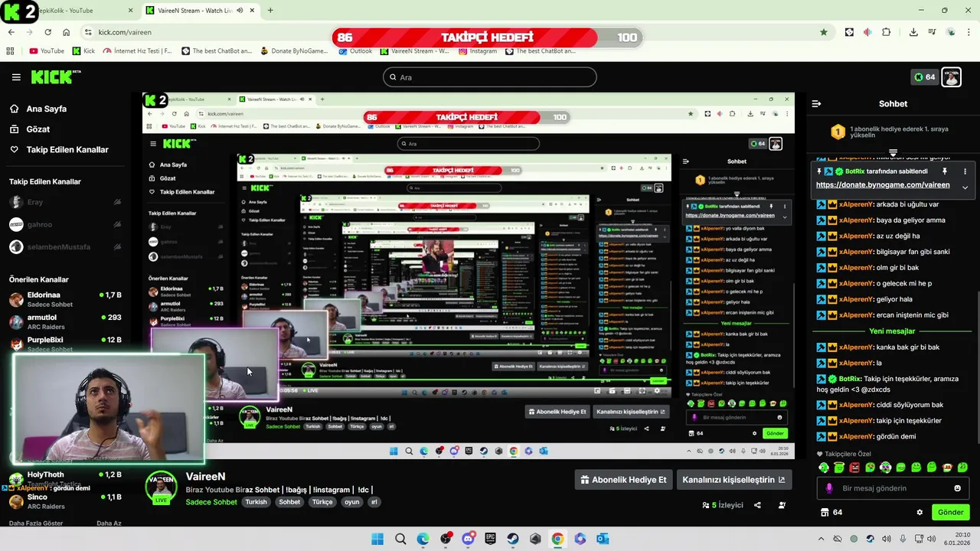Collapse the Sohbet chat panel icon

(x=816, y=103)
